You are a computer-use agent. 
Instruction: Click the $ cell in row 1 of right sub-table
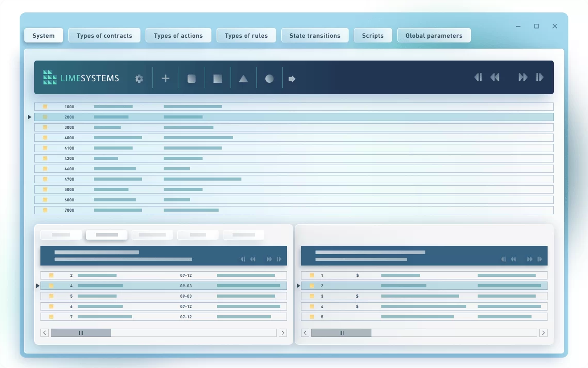pos(357,275)
